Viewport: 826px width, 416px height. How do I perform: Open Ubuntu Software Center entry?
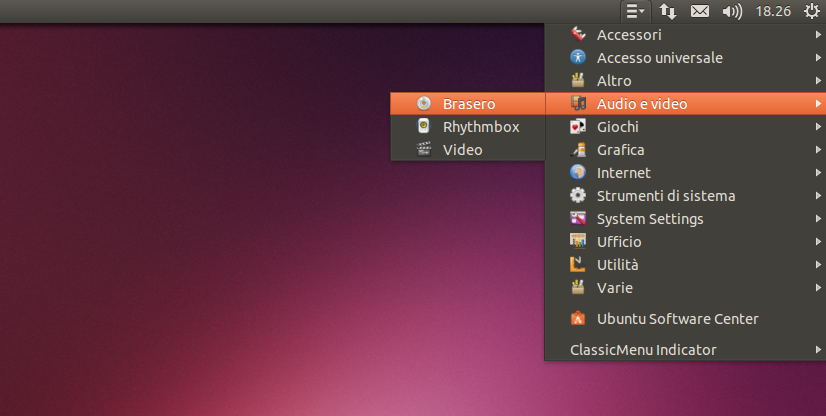pyautogui.click(x=685, y=319)
